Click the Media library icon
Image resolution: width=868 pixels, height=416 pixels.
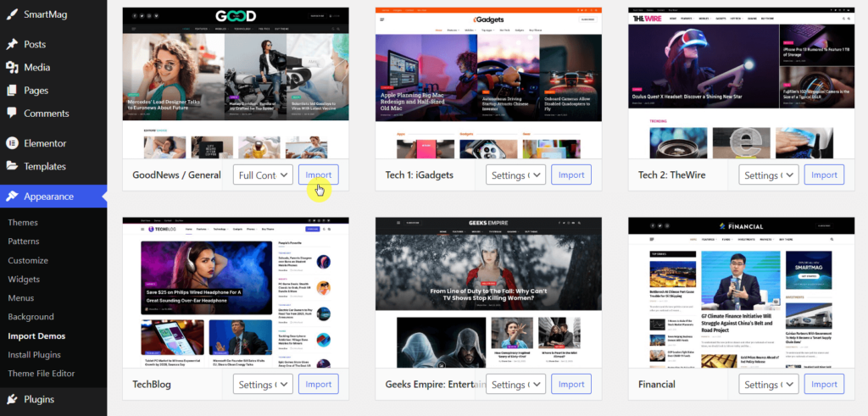coord(12,68)
